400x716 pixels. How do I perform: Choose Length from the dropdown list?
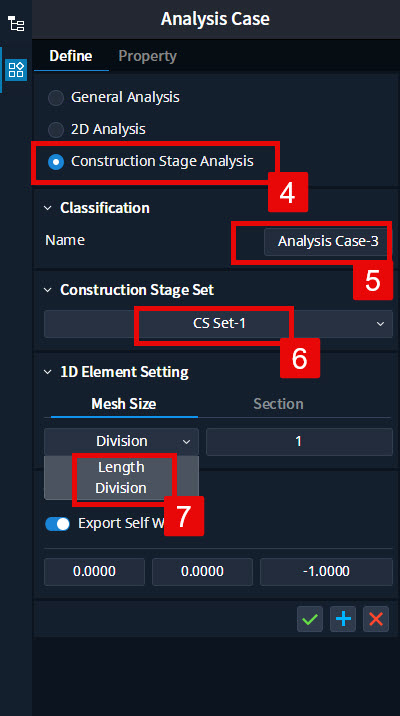tap(121, 467)
